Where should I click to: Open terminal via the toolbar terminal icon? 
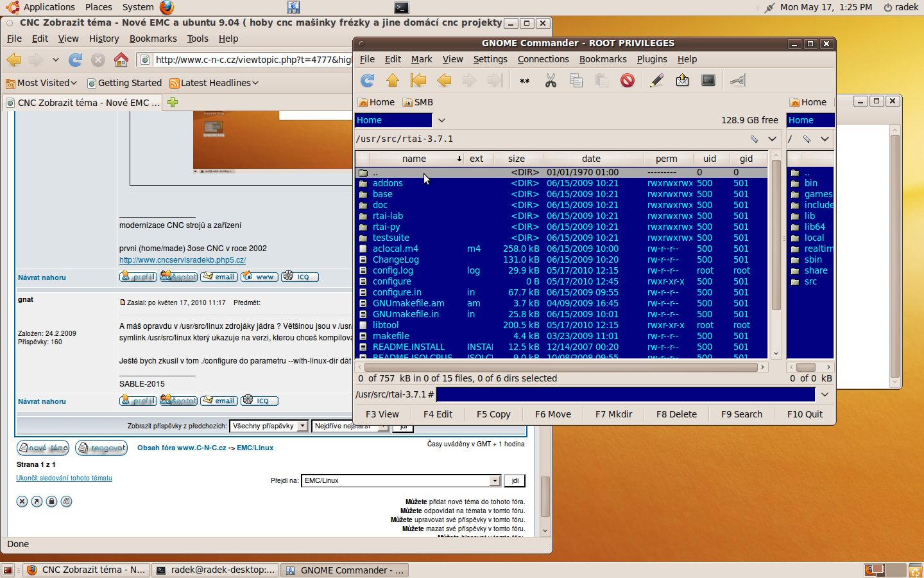(708, 80)
